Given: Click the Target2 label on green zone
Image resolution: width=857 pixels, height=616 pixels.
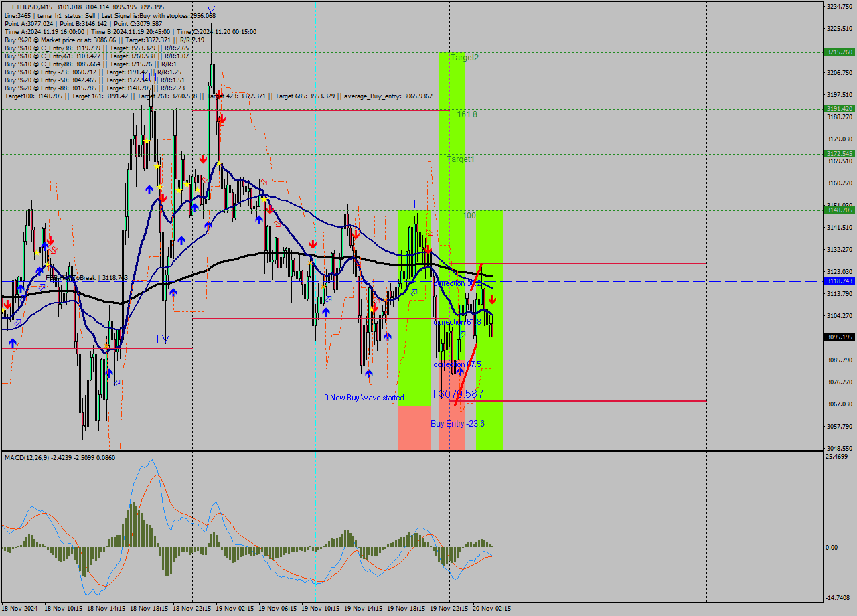Looking at the screenshot, I should pyautogui.click(x=465, y=58).
